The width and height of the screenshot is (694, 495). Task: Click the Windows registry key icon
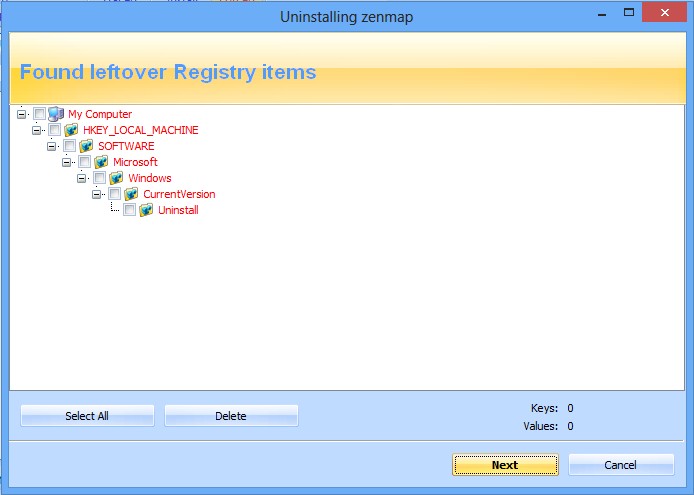point(116,178)
